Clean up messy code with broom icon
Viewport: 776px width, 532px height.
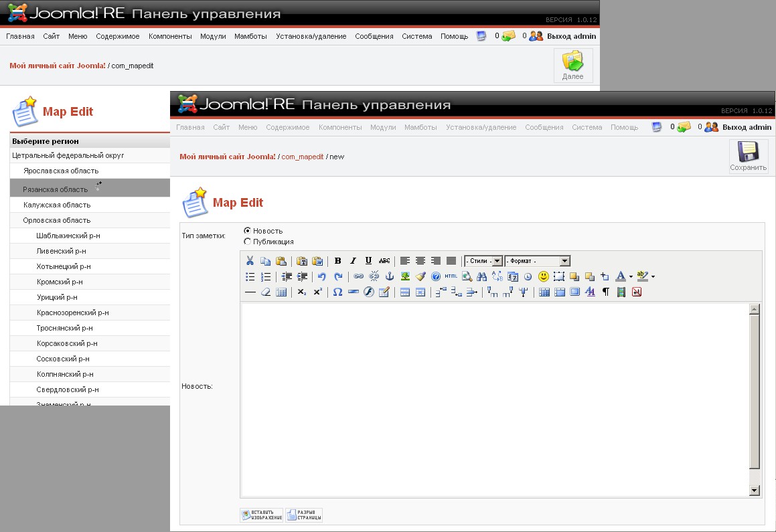click(420, 276)
